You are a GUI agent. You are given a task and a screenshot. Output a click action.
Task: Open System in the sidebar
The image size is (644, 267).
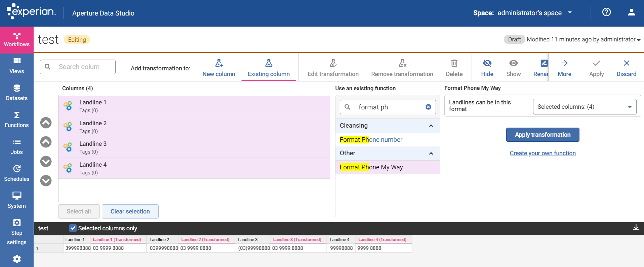(x=17, y=201)
